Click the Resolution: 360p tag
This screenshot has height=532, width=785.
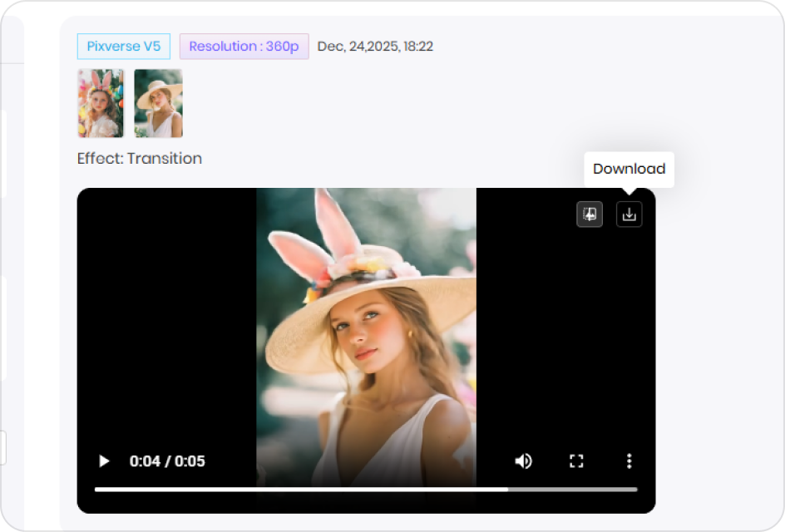tap(244, 47)
